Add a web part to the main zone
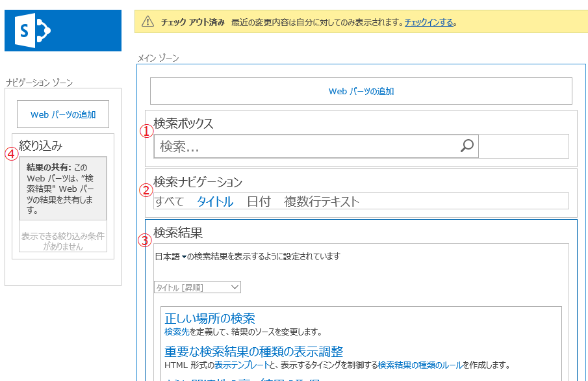The height and width of the screenshot is (381, 588). tap(361, 92)
